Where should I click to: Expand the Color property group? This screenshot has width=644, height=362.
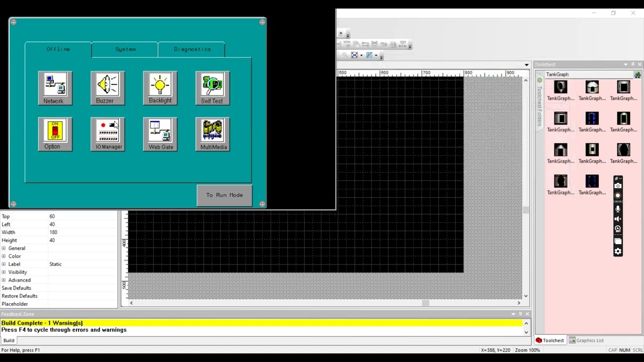(x=4, y=256)
